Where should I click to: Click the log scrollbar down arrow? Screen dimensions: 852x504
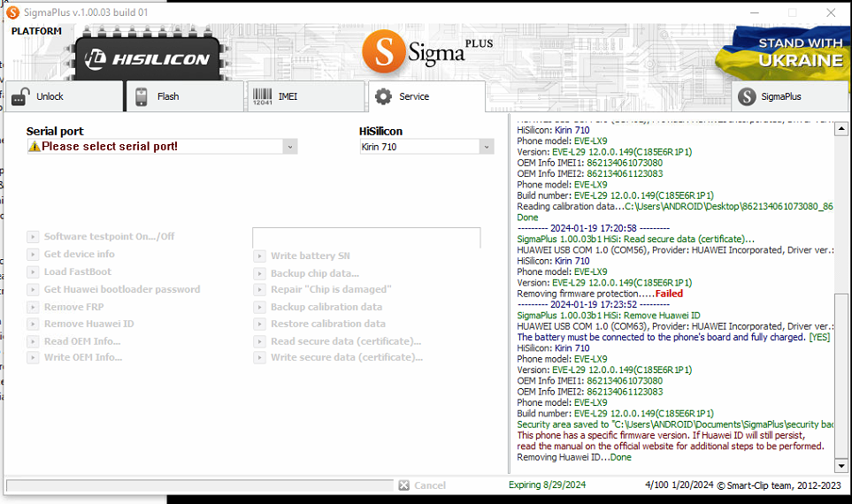pyautogui.click(x=841, y=465)
